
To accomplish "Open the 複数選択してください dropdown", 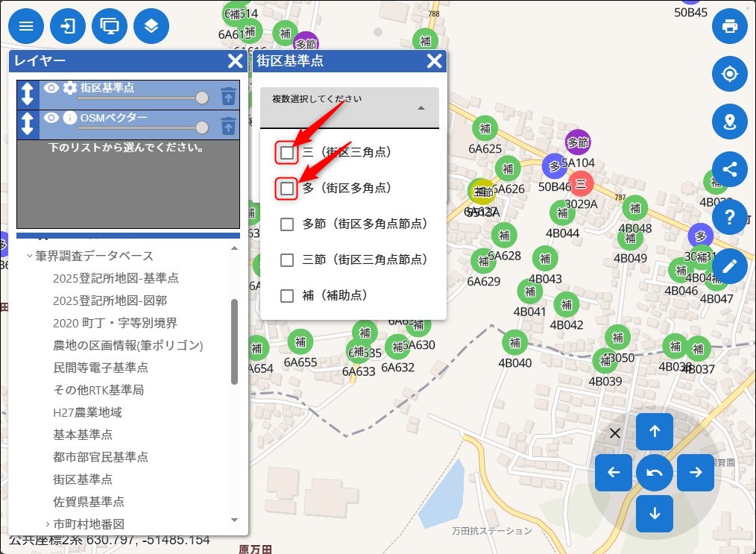I will (x=349, y=108).
